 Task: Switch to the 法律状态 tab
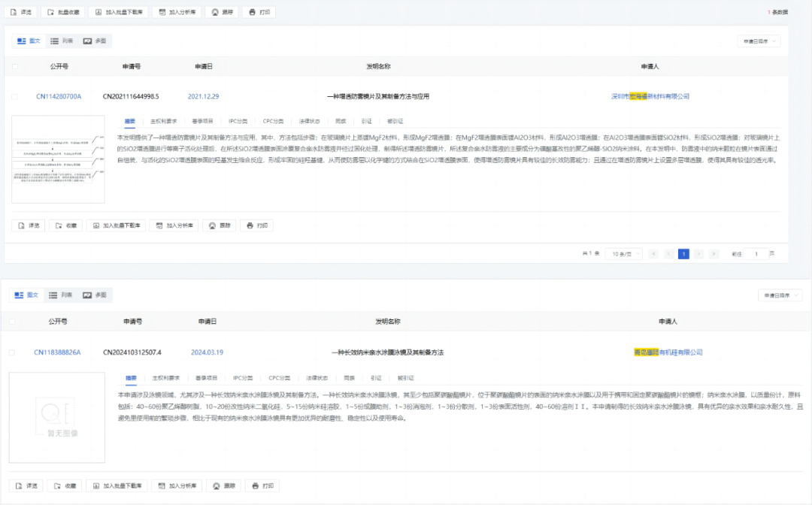click(x=309, y=119)
